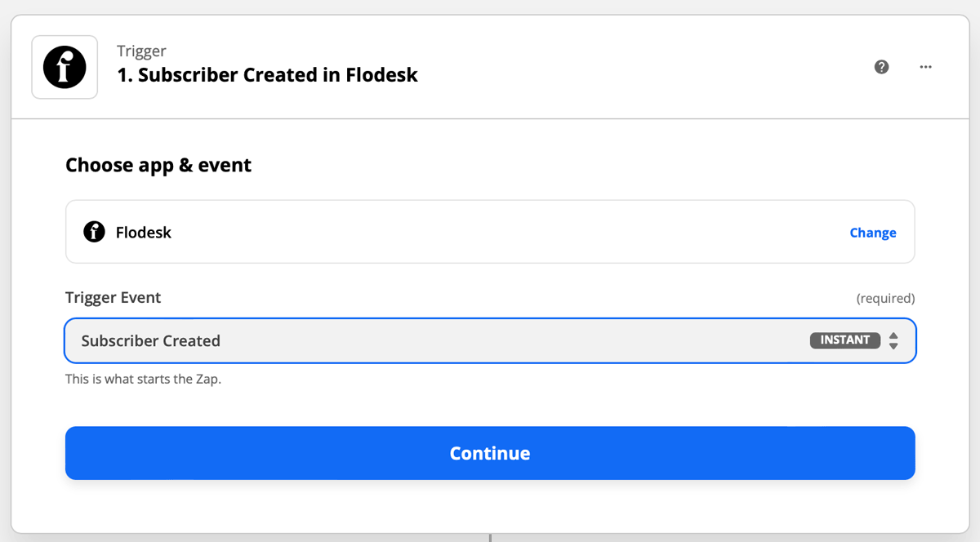Image resolution: width=980 pixels, height=542 pixels.
Task: Click the 'This is what starts the Zap' hint
Action: (143, 380)
